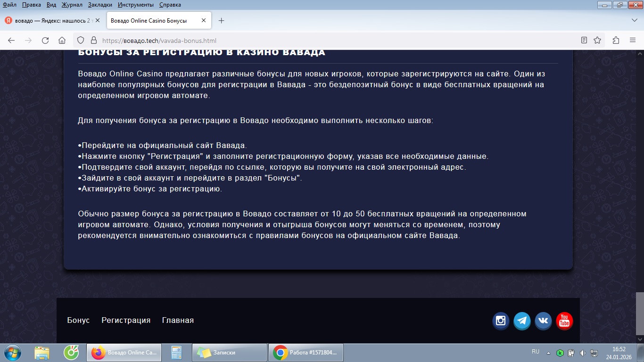Click the forward navigation arrow
Viewport: 644px width, 362px height.
pos(28,41)
